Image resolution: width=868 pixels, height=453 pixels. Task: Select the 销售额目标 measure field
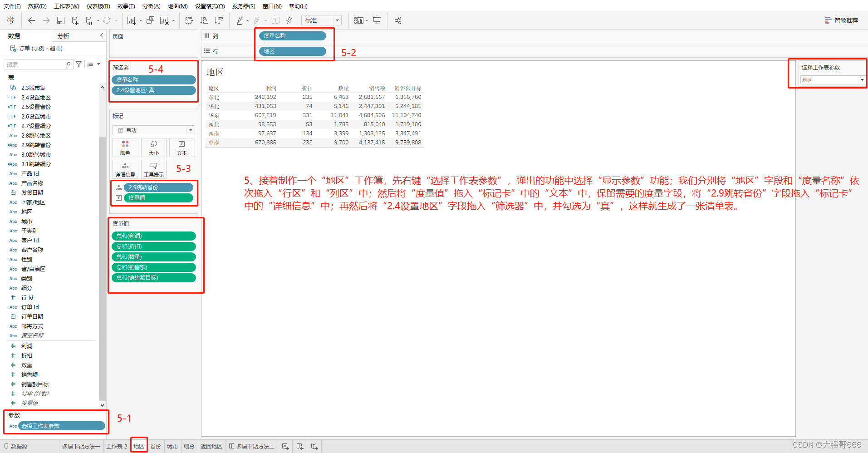pyautogui.click(x=35, y=384)
